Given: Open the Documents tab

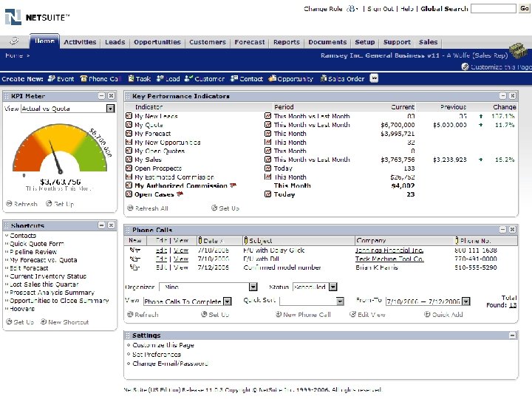Looking at the screenshot, I should [327, 42].
